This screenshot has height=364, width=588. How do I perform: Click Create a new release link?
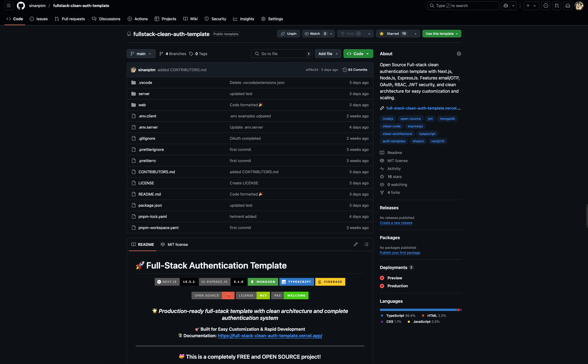pyautogui.click(x=396, y=223)
